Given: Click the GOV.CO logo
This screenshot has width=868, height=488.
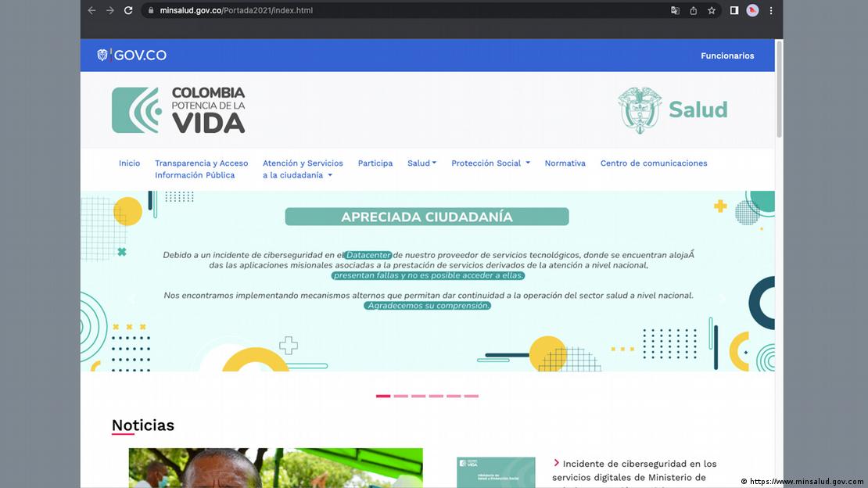Looking at the screenshot, I should [131, 55].
